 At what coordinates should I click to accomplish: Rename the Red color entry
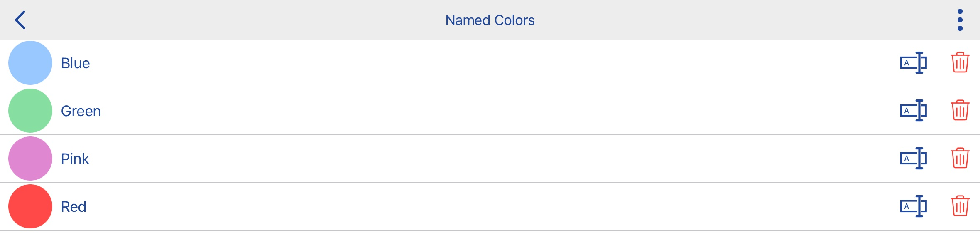pyautogui.click(x=914, y=206)
